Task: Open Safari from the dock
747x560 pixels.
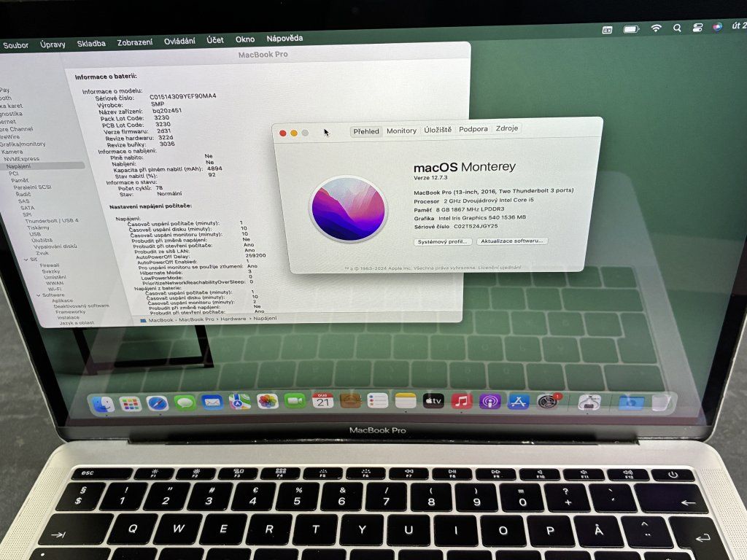Action: click(x=157, y=402)
